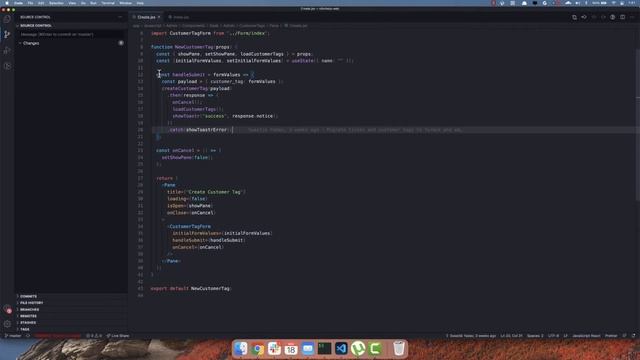Screen dimensions: 640x360
Task: Click the master branch in status bar
Action: pos(13,336)
